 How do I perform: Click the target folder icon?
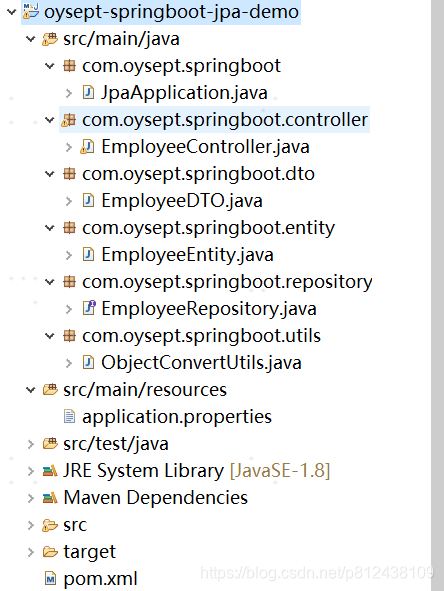click(50, 552)
